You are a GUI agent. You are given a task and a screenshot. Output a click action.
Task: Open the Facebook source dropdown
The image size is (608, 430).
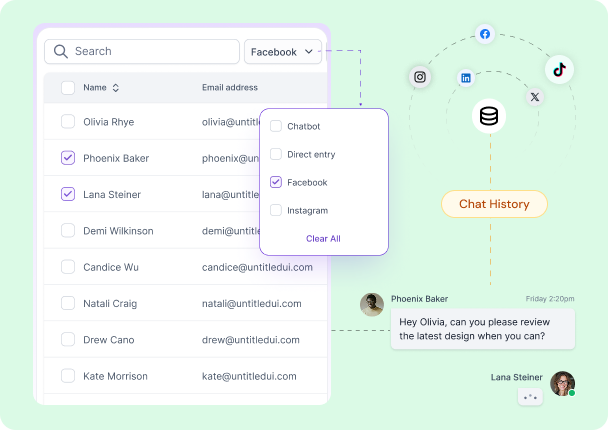click(x=282, y=52)
